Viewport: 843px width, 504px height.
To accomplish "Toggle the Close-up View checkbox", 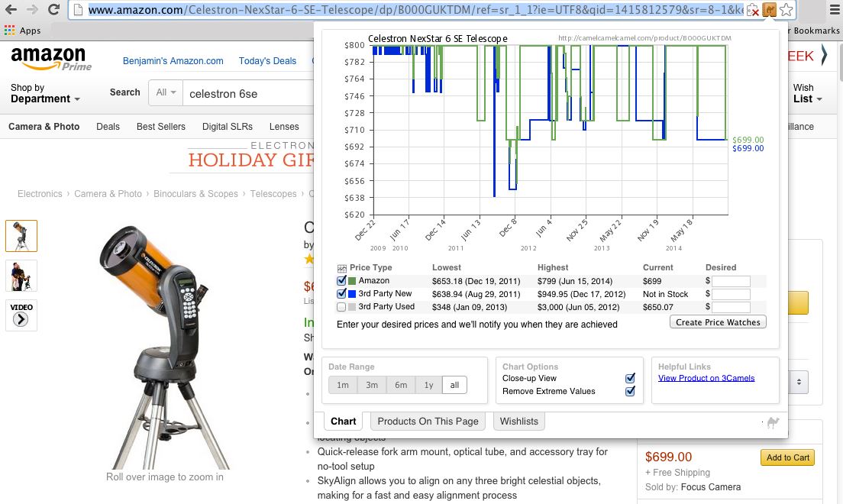I will tap(630, 378).
